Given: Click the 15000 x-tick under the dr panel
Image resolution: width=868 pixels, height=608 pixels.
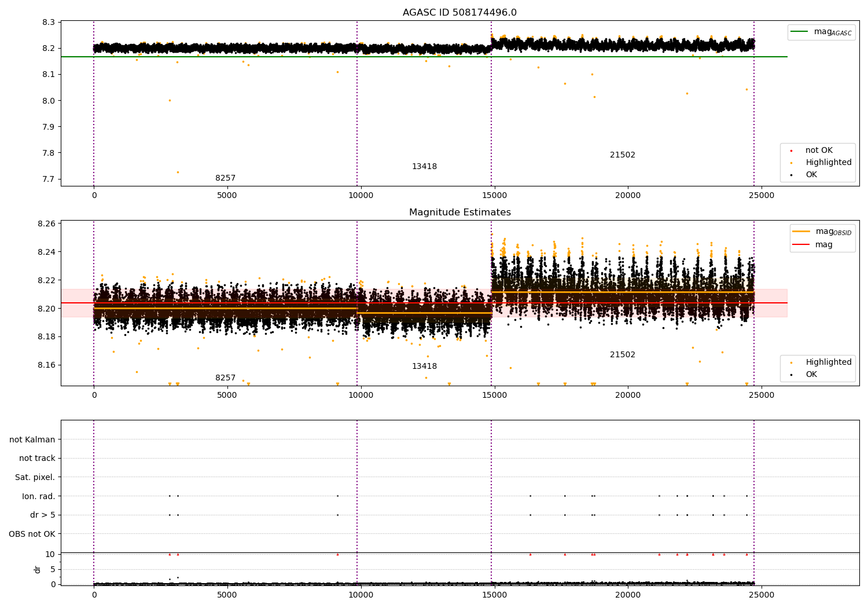Looking at the screenshot, I should pos(494,595).
